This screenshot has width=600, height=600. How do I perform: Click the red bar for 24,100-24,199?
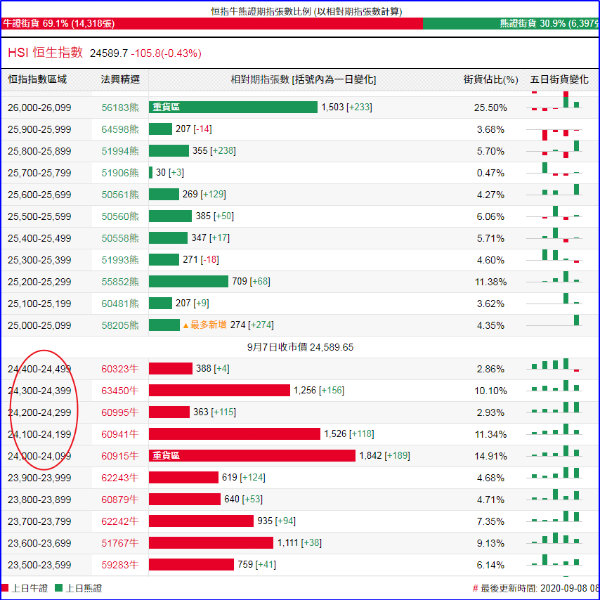coord(234,434)
